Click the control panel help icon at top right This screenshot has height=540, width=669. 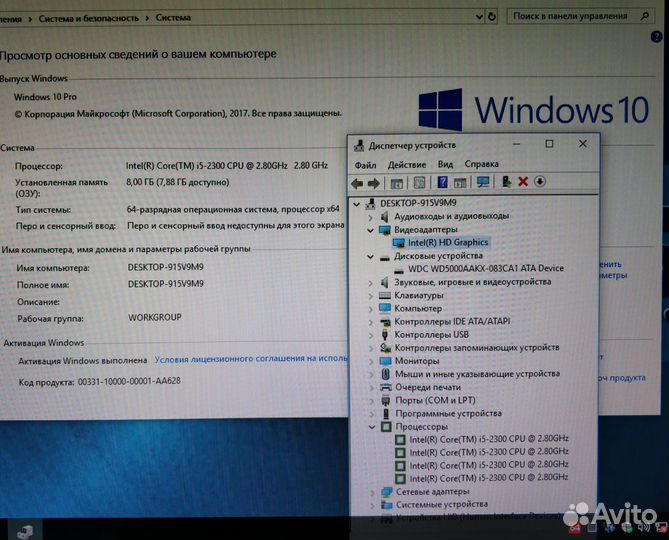pyautogui.click(x=656, y=37)
